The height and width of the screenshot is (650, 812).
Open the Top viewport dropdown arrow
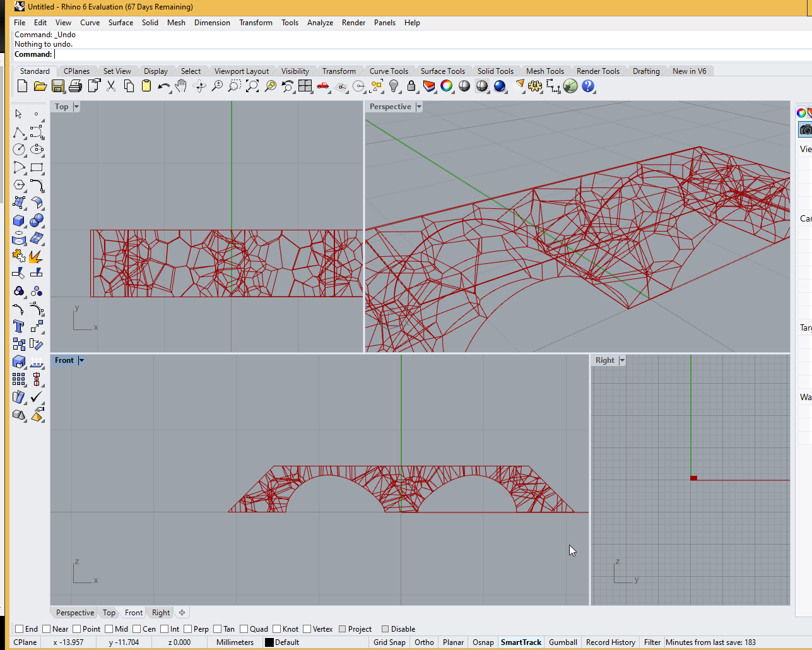(x=76, y=107)
